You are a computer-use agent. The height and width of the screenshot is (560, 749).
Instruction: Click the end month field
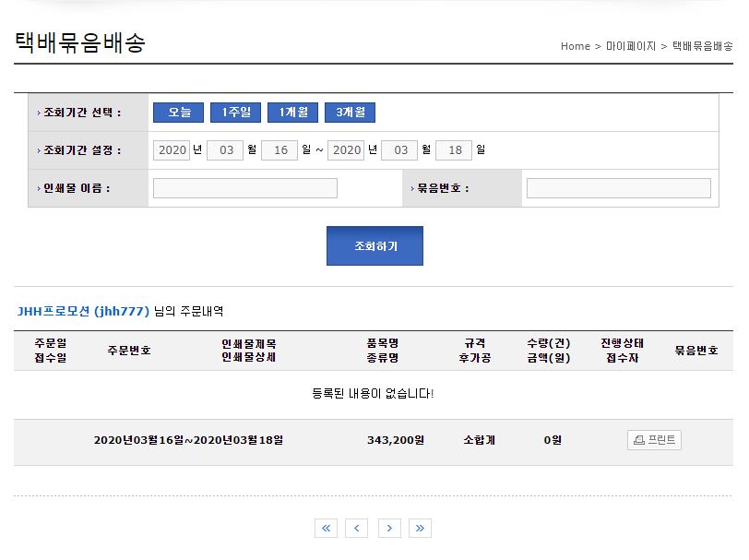pos(399,150)
